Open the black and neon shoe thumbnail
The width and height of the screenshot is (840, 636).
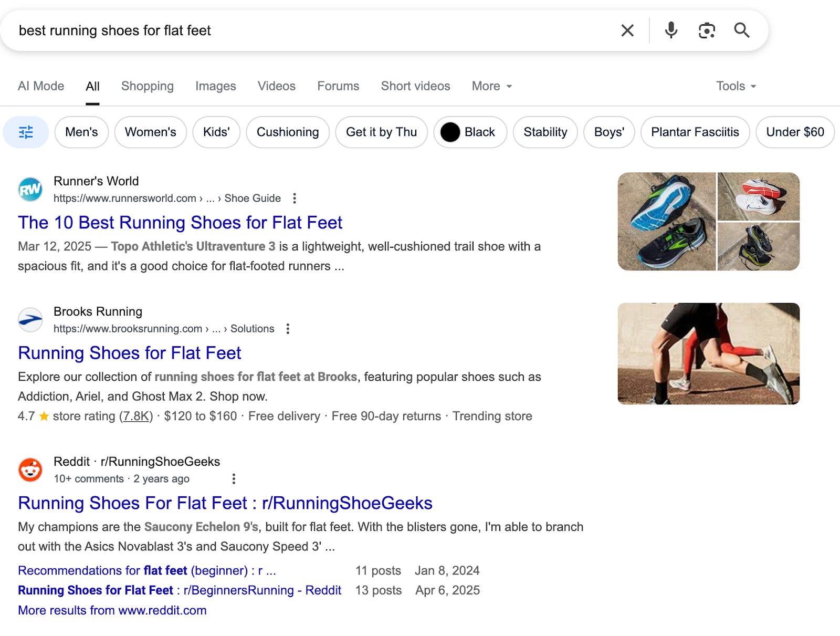tap(759, 246)
